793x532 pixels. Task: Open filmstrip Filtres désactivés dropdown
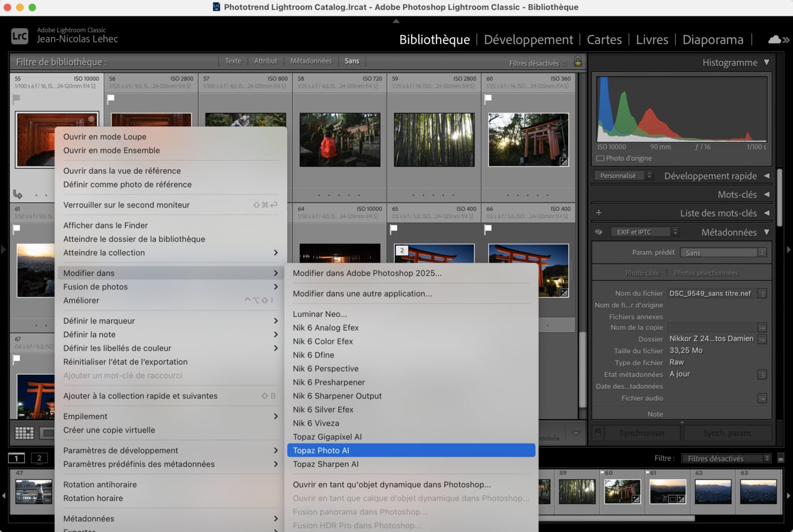pos(726,458)
